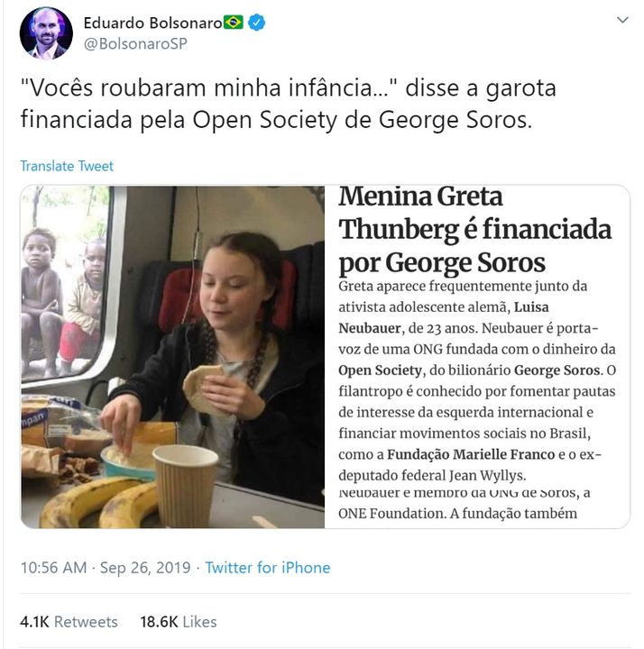Click the Sep 26, 2019 date

pyautogui.click(x=145, y=568)
